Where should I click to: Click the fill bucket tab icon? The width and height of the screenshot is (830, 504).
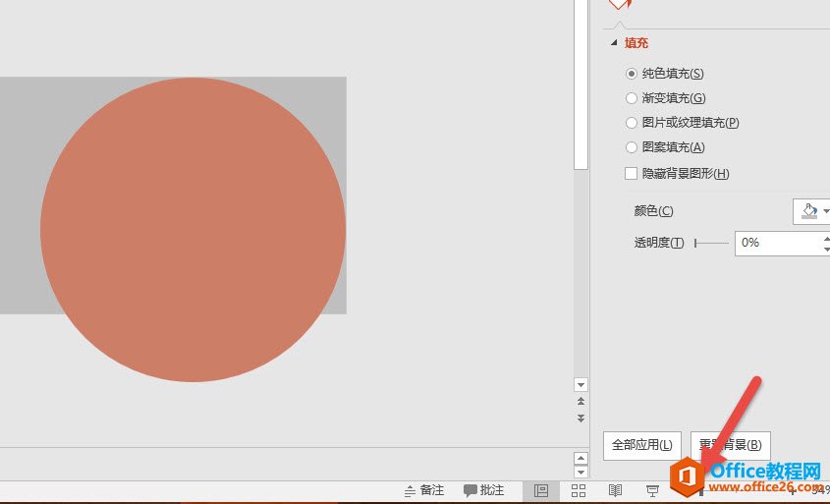(619, 4)
